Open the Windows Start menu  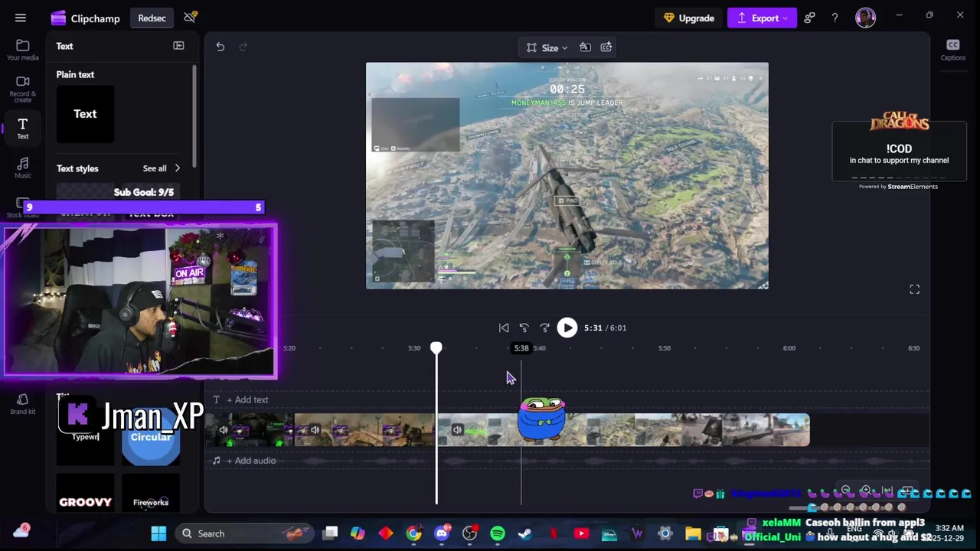coord(158,533)
